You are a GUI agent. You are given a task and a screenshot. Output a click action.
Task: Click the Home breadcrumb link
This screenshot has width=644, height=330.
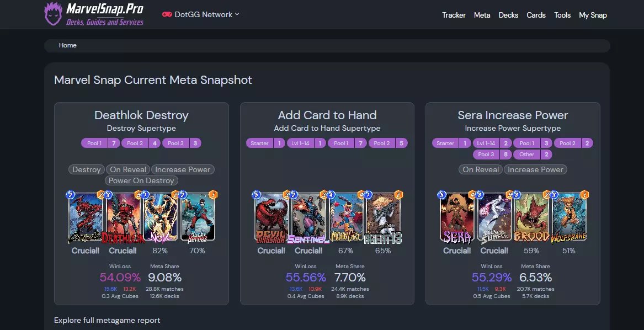(68, 45)
